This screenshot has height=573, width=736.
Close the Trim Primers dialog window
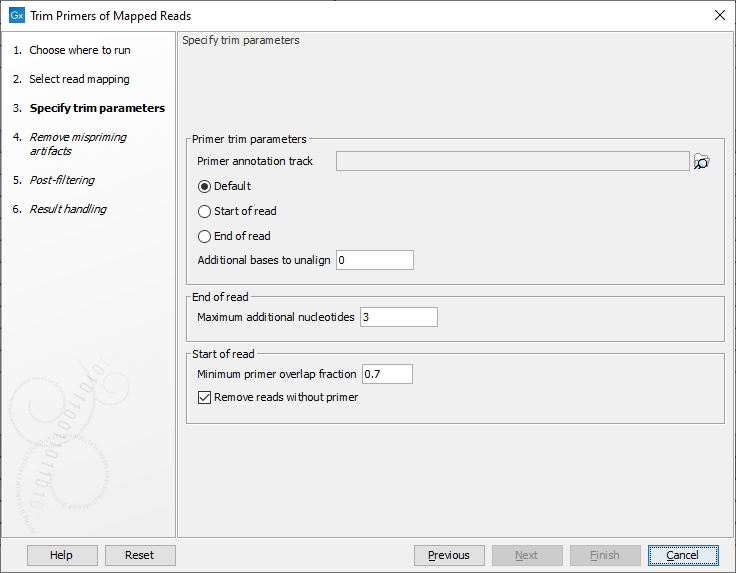tap(719, 16)
